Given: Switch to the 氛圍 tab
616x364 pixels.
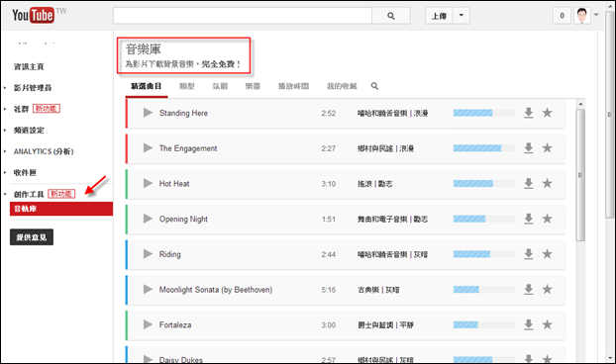Looking at the screenshot, I should 220,86.
